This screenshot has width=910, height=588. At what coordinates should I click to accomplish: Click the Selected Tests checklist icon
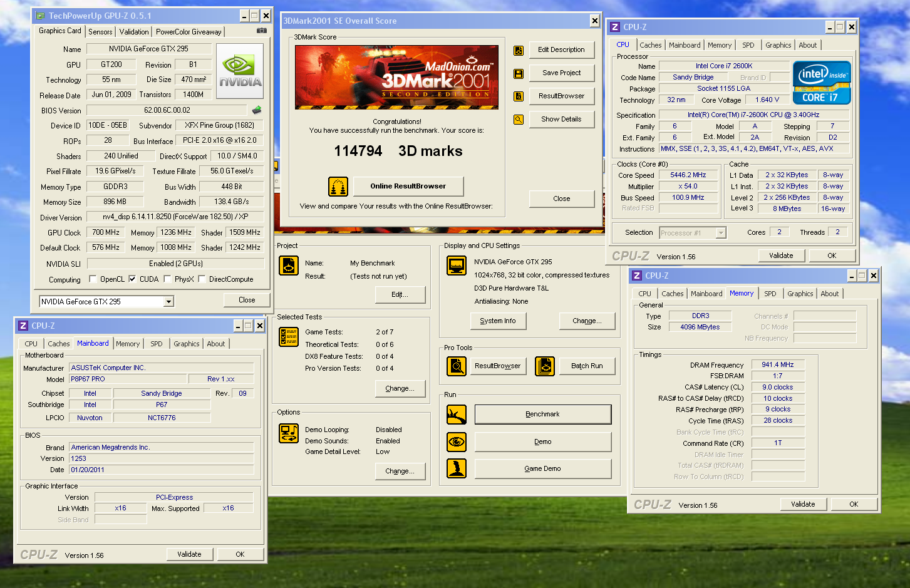289,337
